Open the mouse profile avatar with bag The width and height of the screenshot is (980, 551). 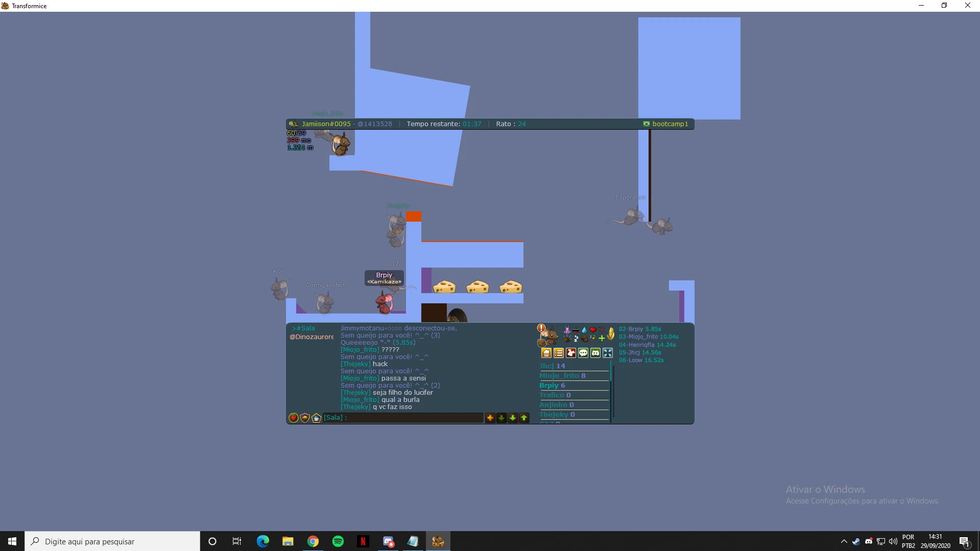point(548,337)
